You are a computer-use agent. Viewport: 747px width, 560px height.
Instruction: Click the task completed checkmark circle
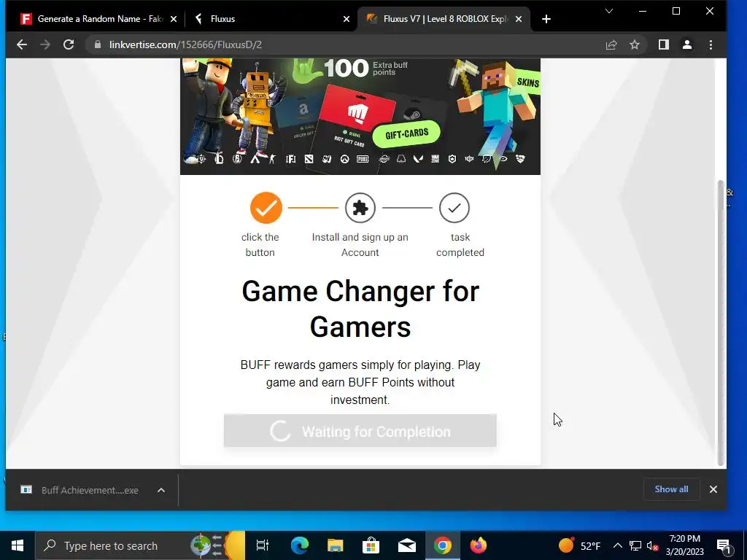(454, 208)
